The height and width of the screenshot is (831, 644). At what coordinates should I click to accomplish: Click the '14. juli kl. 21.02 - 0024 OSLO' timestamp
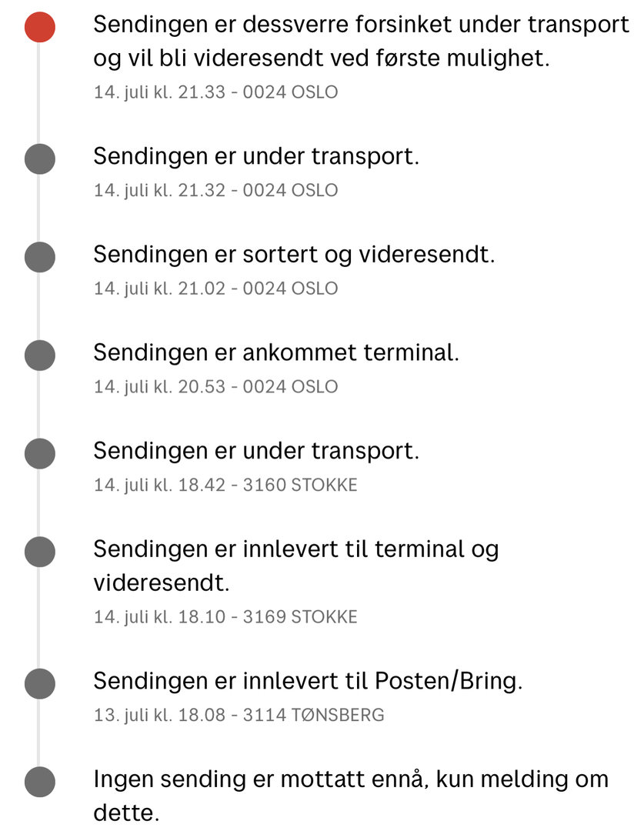click(215, 289)
